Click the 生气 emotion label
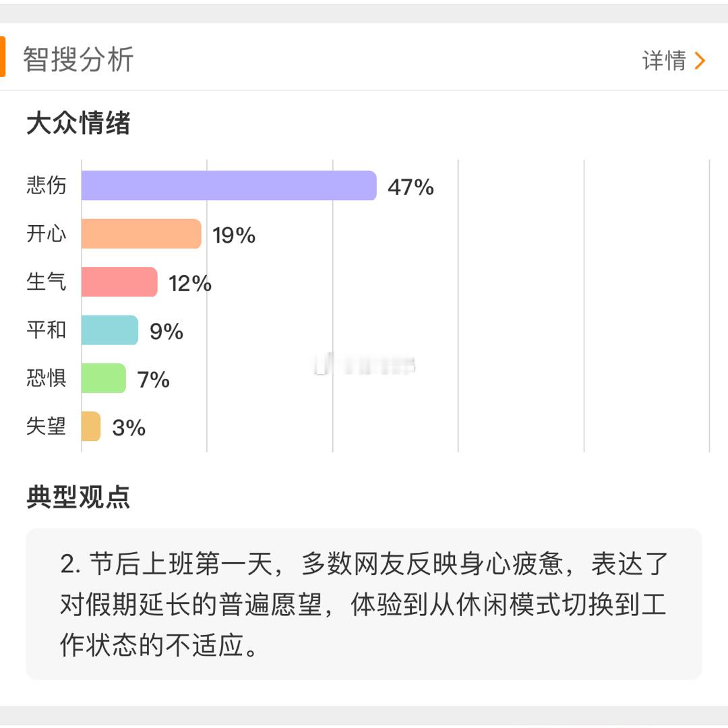This screenshot has height=728, width=728. pyautogui.click(x=47, y=282)
